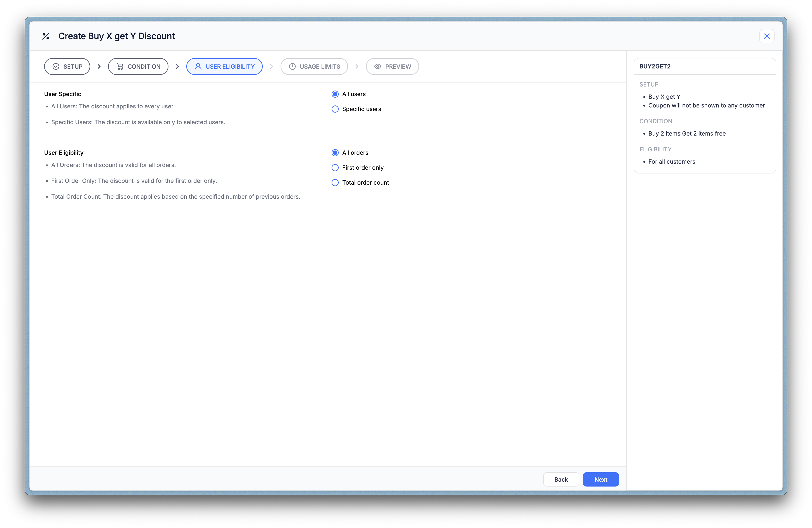Return to the Setup step tab
Image resolution: width=812 pixels, height=528 pixels.
point(67,66)
